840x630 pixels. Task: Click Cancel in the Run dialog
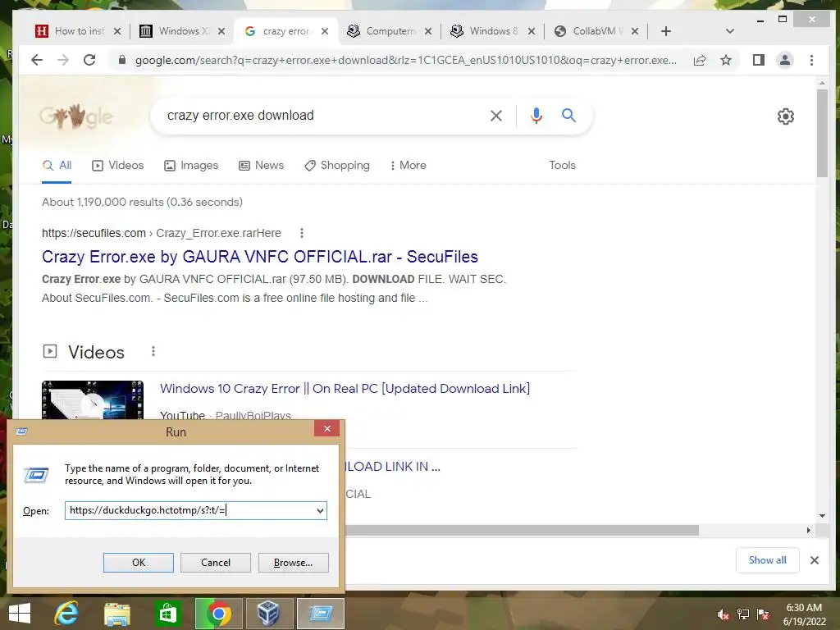[x=216, y=563]
